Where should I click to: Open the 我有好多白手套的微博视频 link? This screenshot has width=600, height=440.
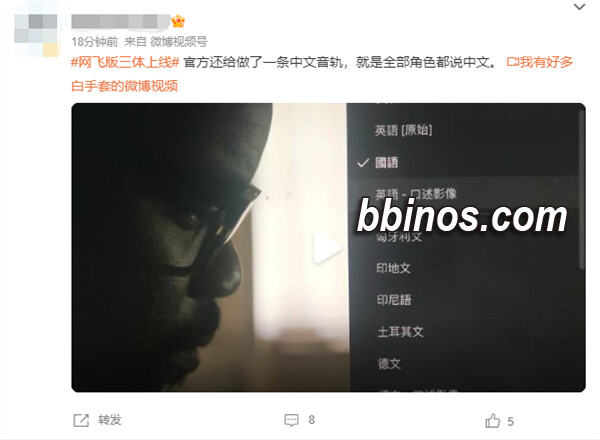322,74
